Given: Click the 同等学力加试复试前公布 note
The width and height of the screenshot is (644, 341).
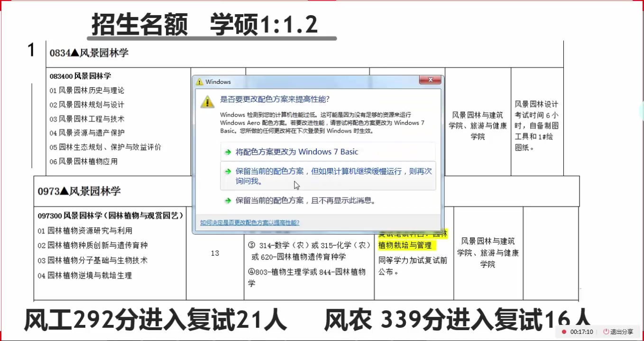Looking at the screenshot, I should [413, 266].
